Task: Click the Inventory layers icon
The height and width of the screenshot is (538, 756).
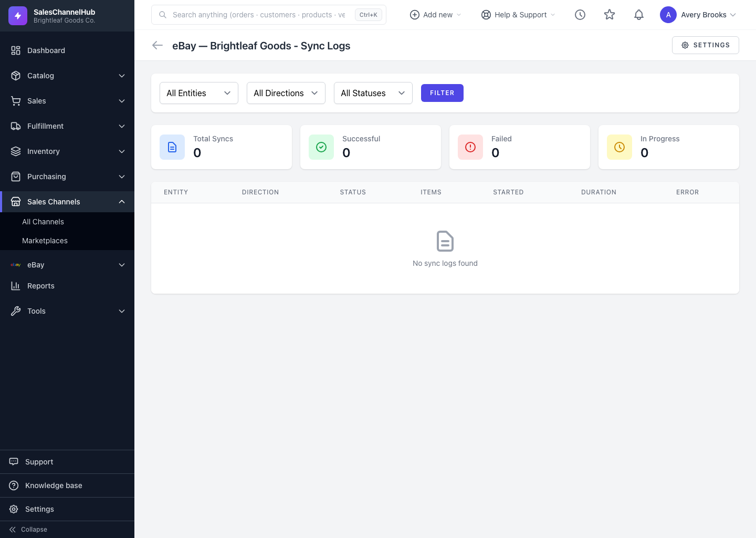Action: [x=16, y=151]
